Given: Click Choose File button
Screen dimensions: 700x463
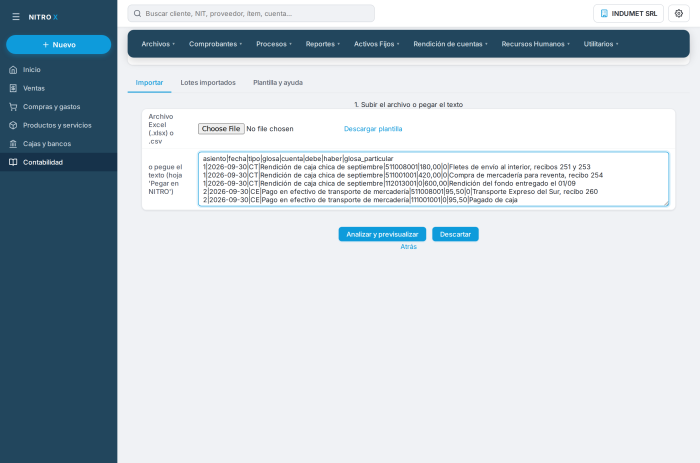Looking at the screenshot, I should [221, 129].
